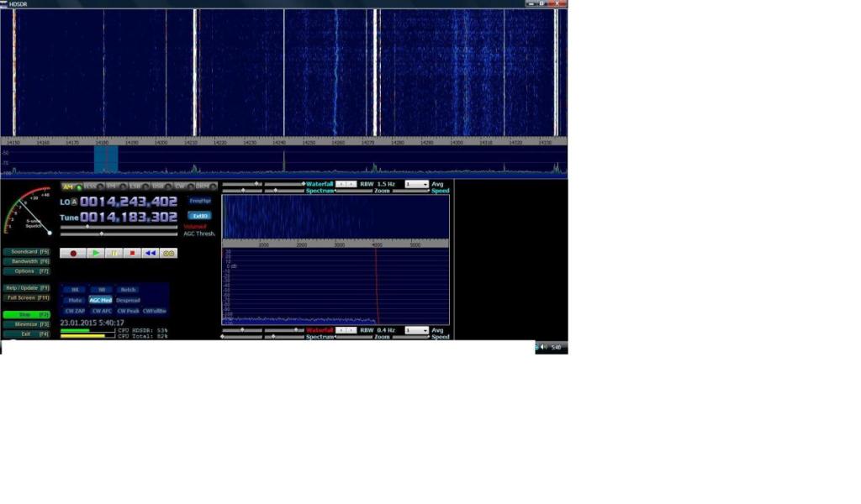The width and height of the screenshot is (861, 504).
Task: Toggle the Notch filter
Action: pos(127,290)
